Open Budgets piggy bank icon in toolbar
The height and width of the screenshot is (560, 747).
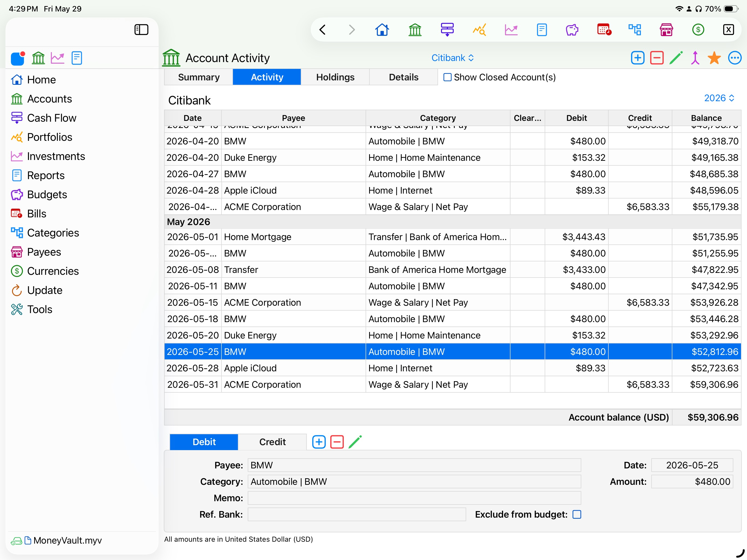tap(572, 30)
